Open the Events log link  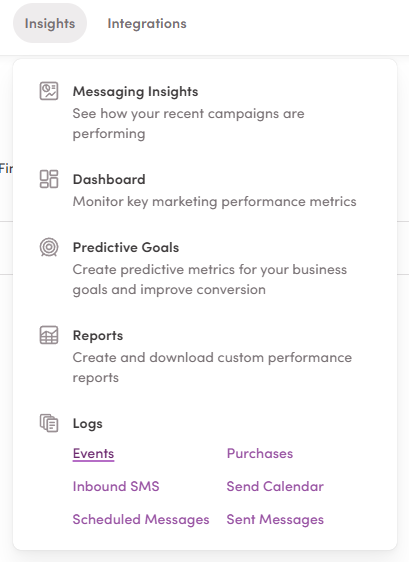(x=93, y=453)
